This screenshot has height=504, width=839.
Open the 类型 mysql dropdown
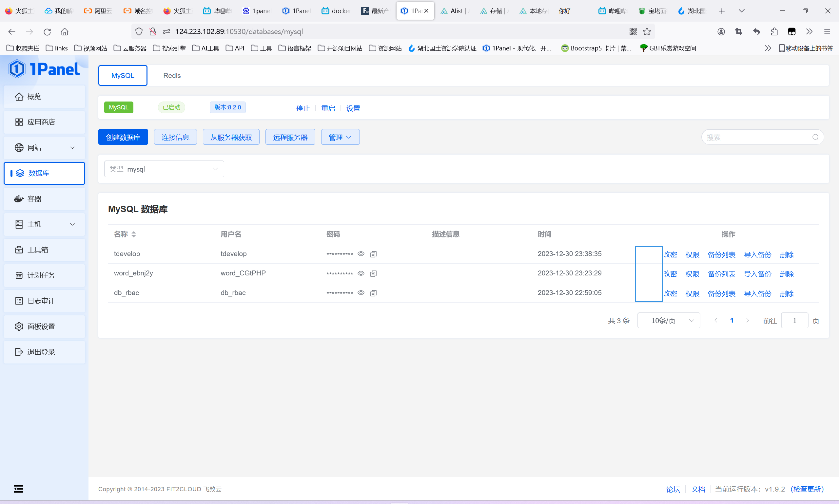[164, 169]
